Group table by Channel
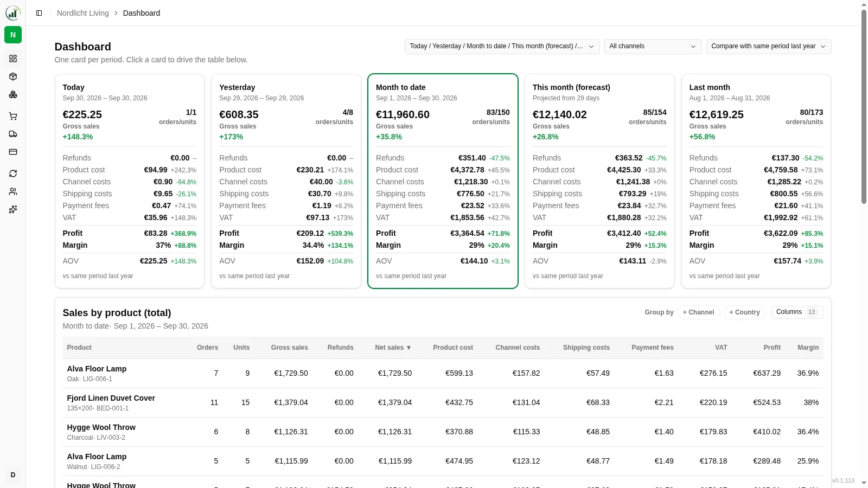Screen dimensions: 868x488 coord(699,312)
